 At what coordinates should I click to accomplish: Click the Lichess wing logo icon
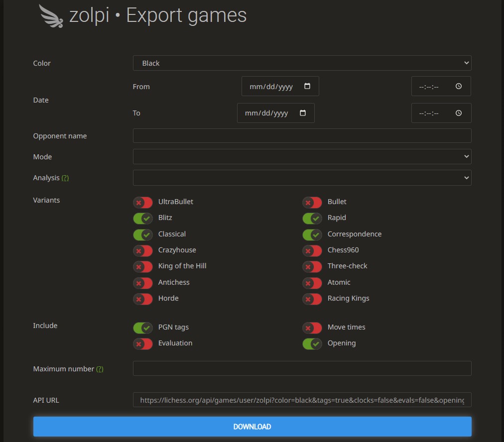pos(52,16)
